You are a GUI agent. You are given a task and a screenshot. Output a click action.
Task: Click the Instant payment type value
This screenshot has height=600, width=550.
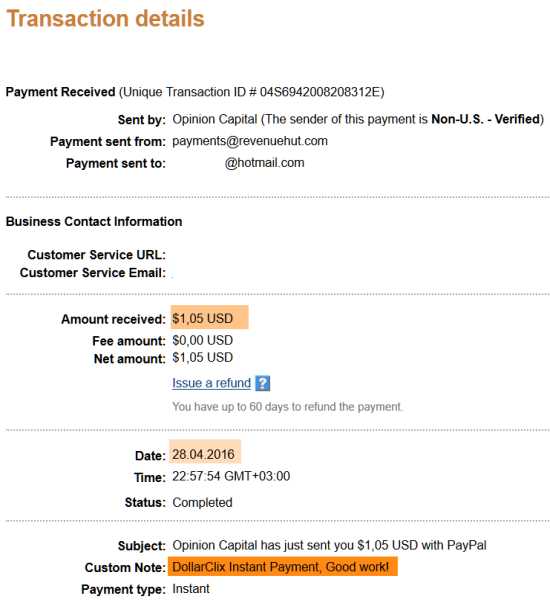click(x=191, y=589)
